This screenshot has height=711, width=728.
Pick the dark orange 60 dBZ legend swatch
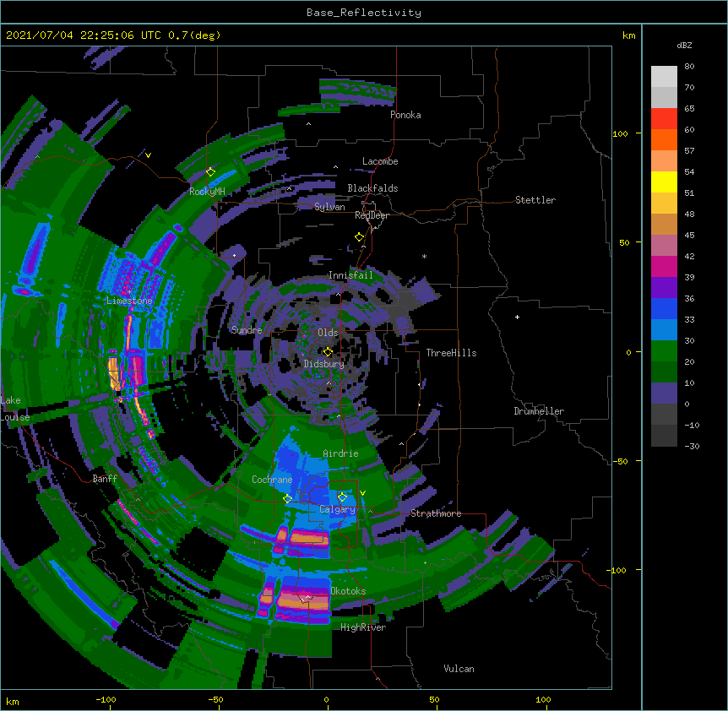(664, 139)
